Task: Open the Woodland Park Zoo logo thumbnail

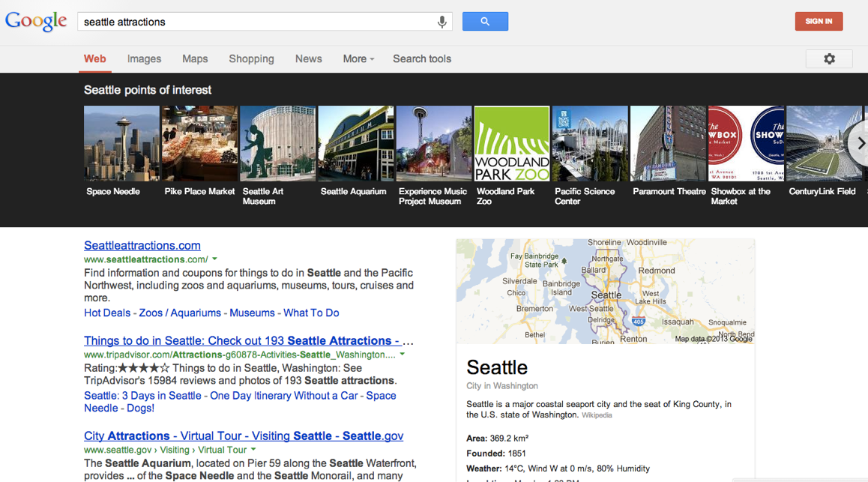Action: tap(512, 143)
